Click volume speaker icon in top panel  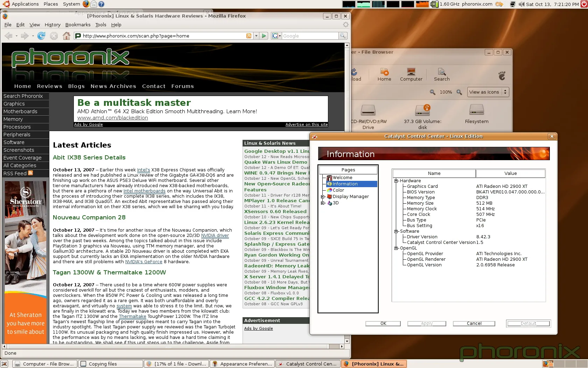(x=521, y=4)
